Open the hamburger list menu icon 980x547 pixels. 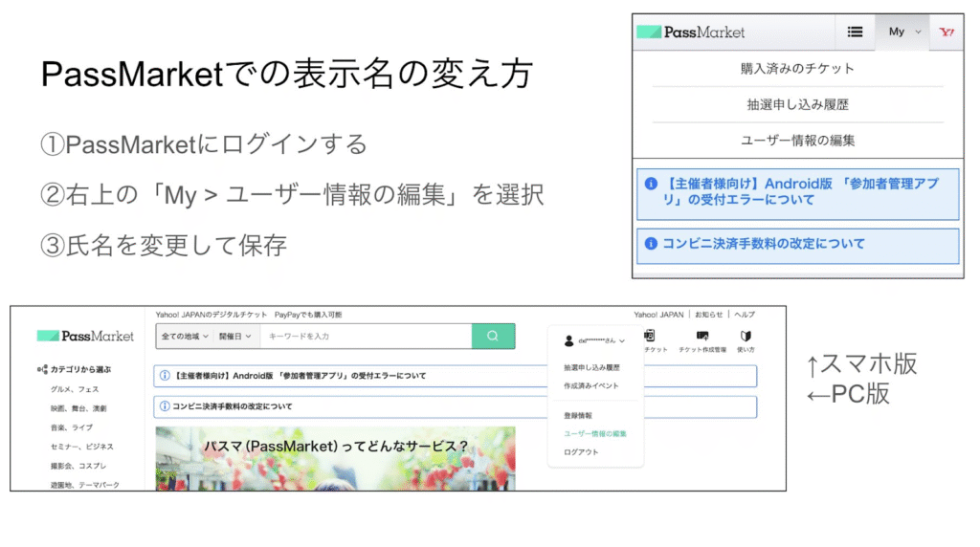pos(855,32)
